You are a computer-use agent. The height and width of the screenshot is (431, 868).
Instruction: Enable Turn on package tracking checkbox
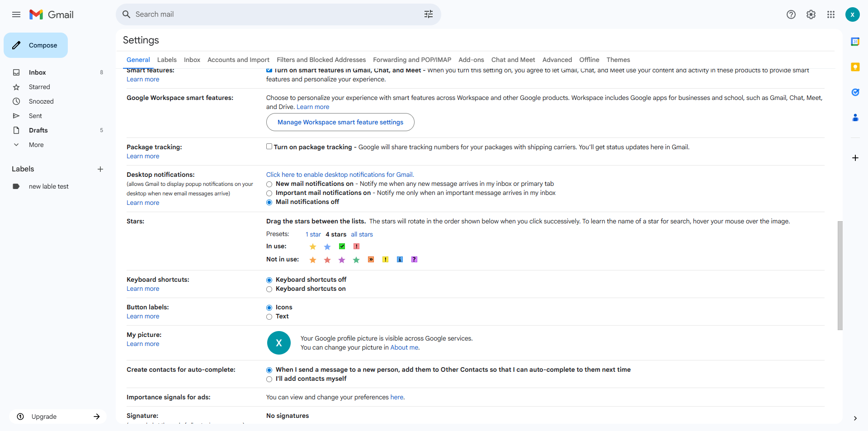[x=269, y=147]
